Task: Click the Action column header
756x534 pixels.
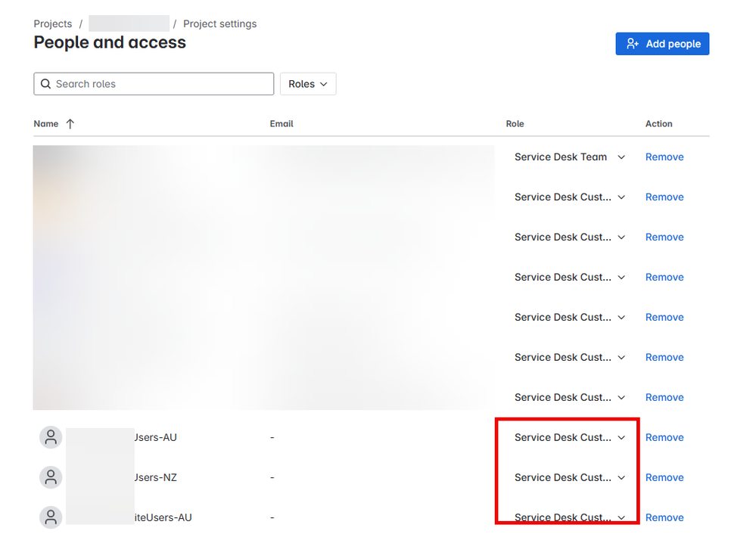Action: (x=658, y=124)
